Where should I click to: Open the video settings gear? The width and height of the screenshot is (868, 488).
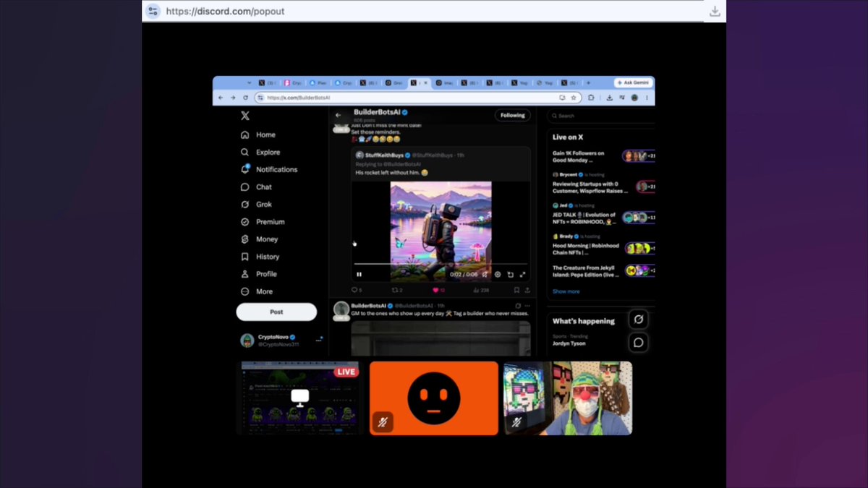(498, 275)
